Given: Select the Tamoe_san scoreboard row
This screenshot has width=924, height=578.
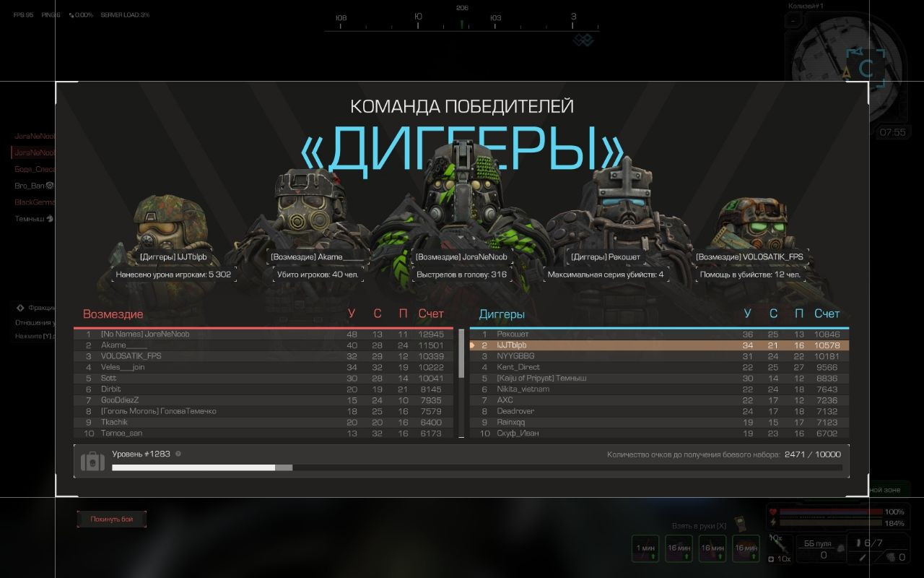Looking at the screenshot, I should click(263, 433).
